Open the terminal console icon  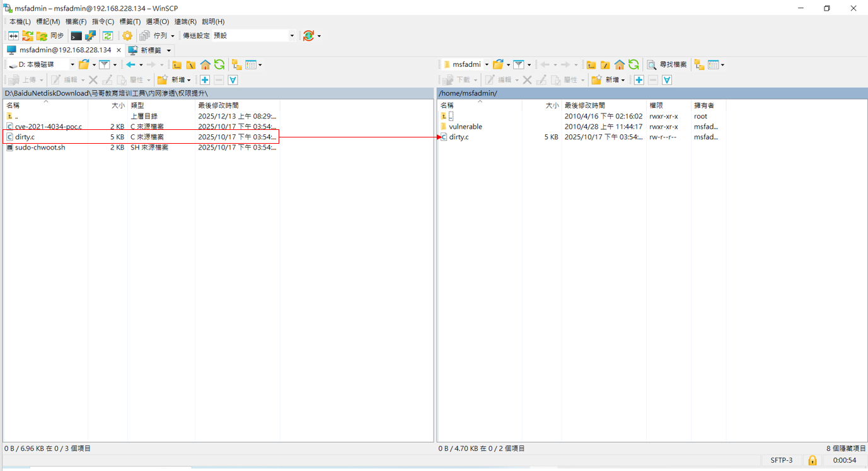pyautogui.click(x=76, y=36)
